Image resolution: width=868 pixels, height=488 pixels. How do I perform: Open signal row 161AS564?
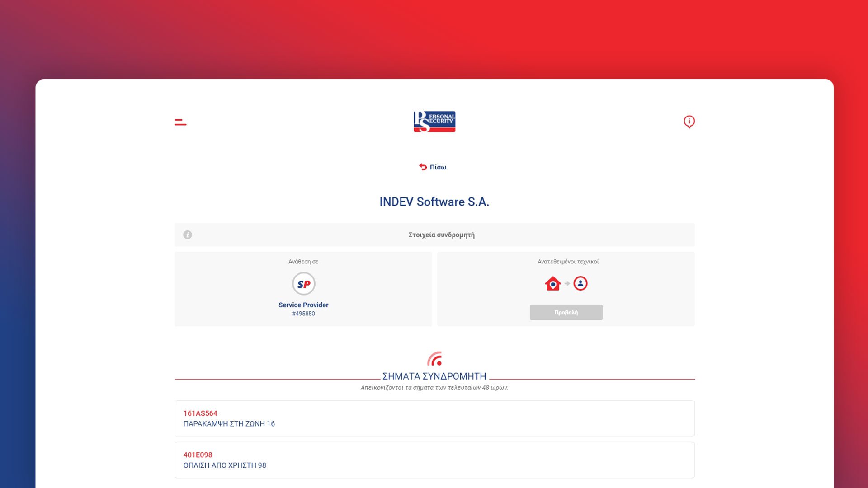pos(434,418)
